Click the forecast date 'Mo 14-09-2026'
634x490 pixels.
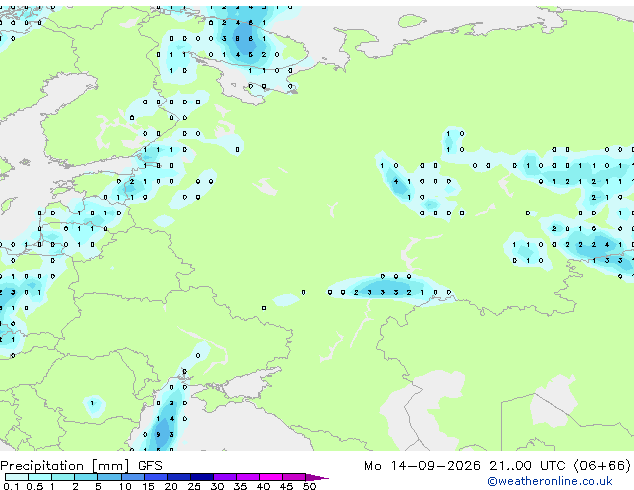click(x=422, y=466)
